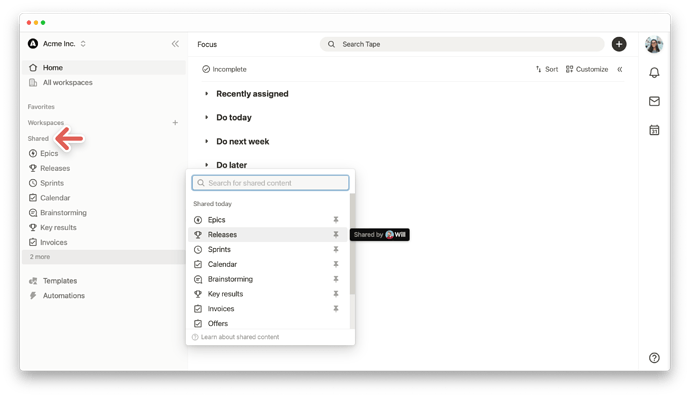Pin Sprints in the shared popup
Screen dimensions: 690x396
pyautogui.click(x=336, y=249)
